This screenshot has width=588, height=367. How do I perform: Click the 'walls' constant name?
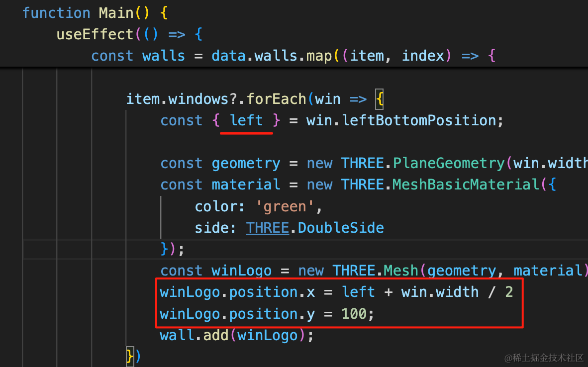click(x=164, y=56)
